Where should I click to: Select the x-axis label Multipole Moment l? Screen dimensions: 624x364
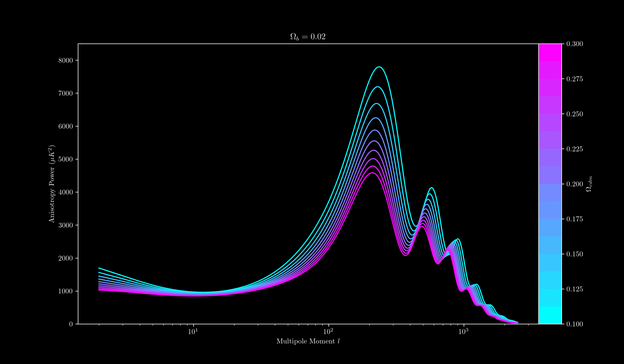click(x=308, y=341)
